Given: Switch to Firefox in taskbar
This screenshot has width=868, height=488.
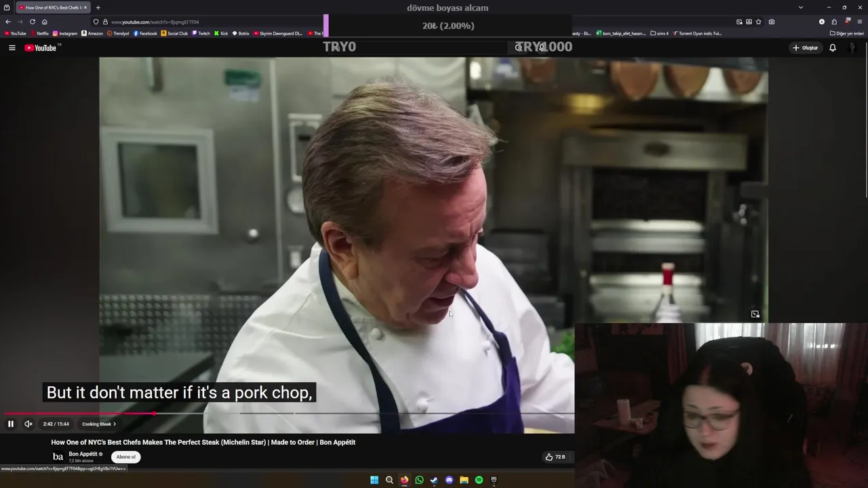Looking at the screenshot, I should coord(404,480).
